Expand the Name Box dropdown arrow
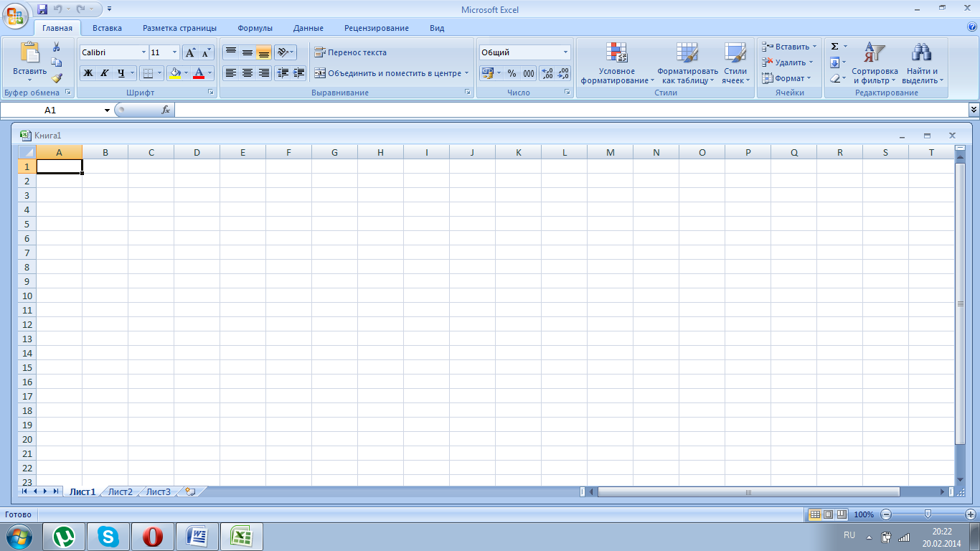 (x=107, y=110)
